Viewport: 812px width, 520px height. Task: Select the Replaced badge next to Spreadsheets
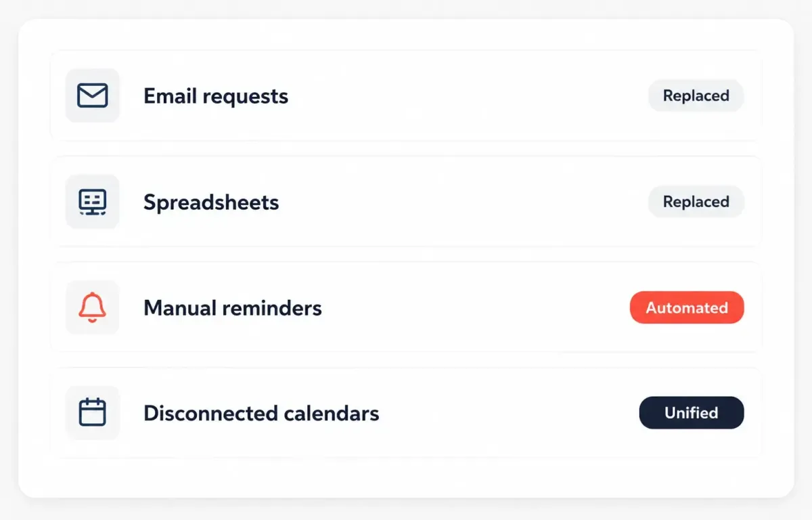pyautogui.click(x=696, y=202)
